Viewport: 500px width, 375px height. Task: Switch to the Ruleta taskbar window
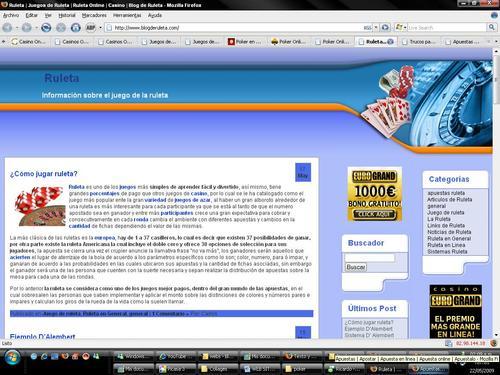tap(387, 369)
